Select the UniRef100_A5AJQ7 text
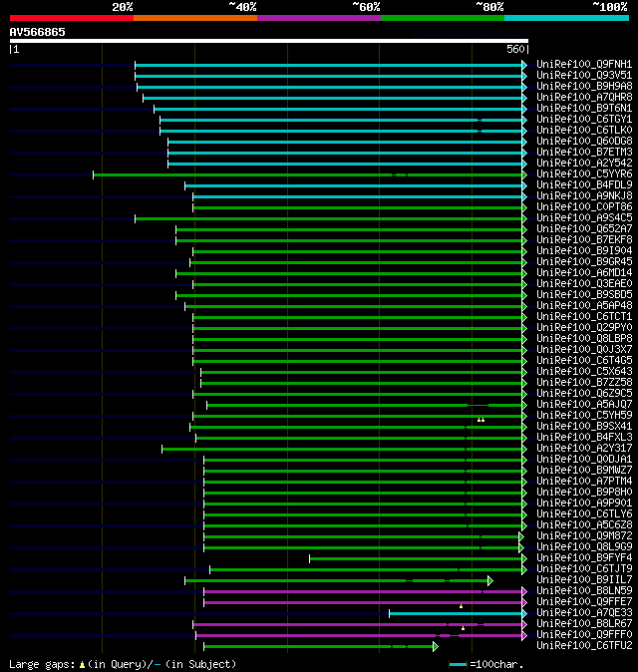Image resolution: width=638 pixels, height=672 pixels. click(x=584, y=405)
